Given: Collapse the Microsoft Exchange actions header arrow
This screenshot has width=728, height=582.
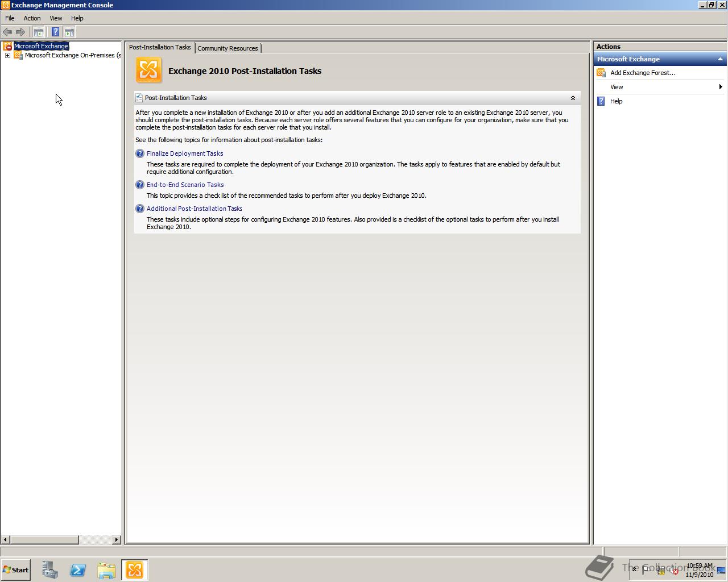Looking at the screenshot, I should click(x=720, y=59).
